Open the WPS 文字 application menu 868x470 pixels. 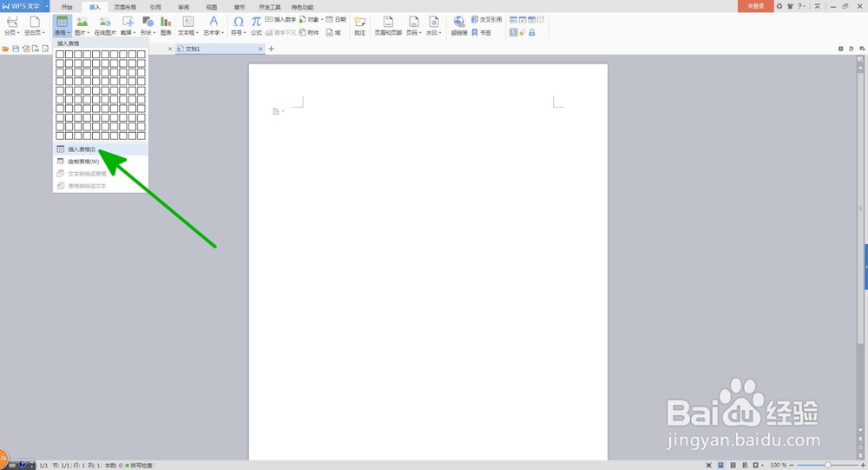(24, 6)
